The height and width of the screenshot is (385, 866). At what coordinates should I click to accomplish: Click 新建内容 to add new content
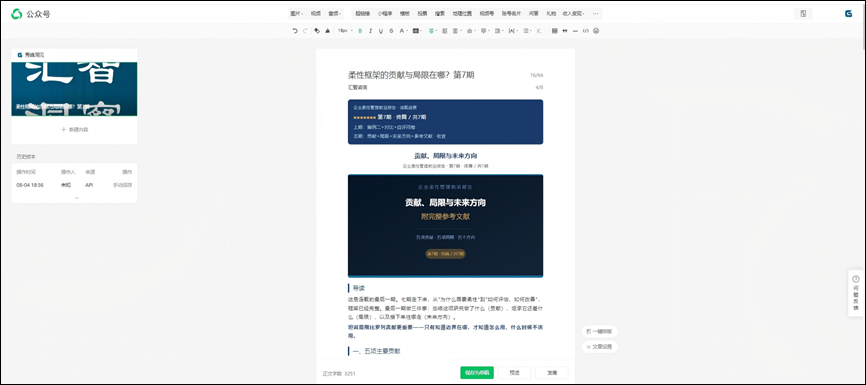pyautogui.click(x=74, y=129)
